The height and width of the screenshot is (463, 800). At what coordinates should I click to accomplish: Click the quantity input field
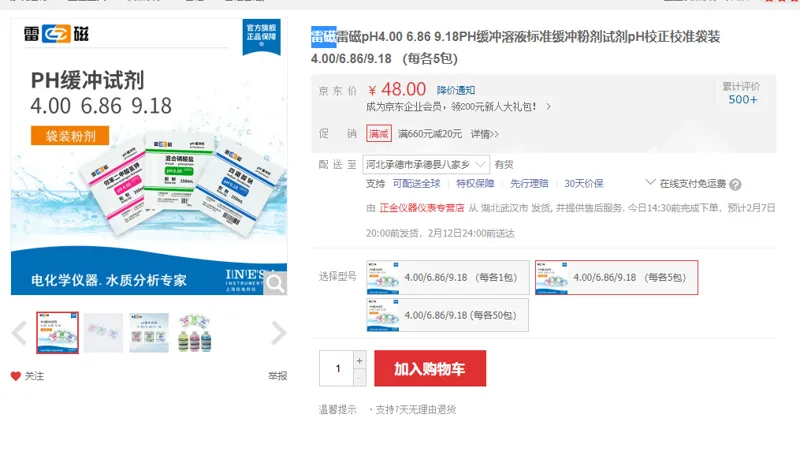point(337,368)
